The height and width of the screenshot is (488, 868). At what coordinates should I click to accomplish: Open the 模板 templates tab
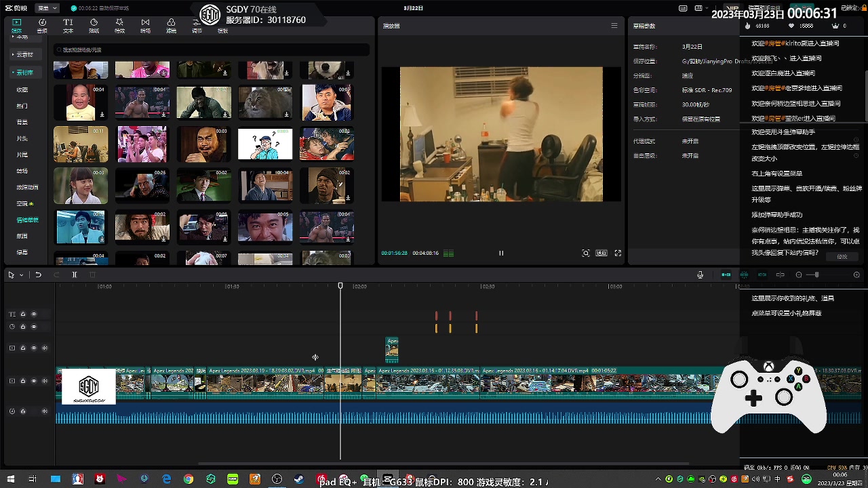coord(222,30)
